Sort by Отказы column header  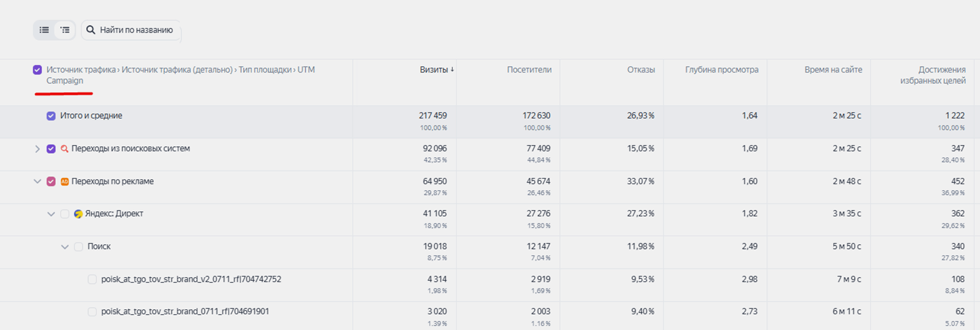tap(641, 70)
